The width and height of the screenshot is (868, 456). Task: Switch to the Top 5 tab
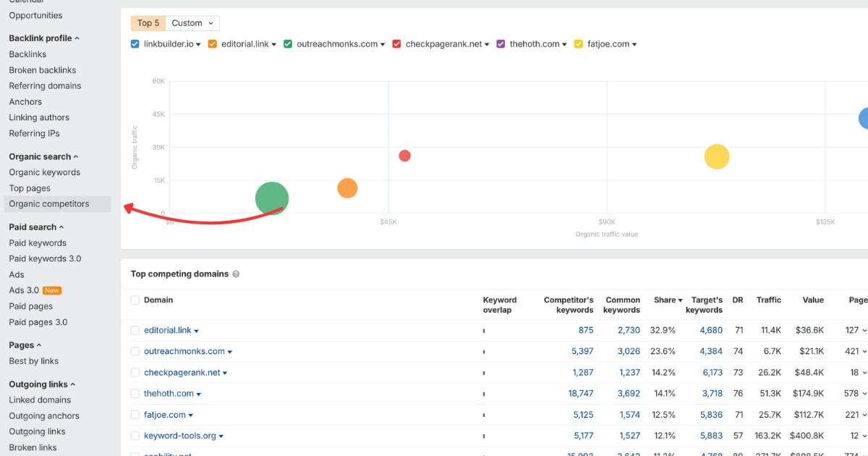(x=148, y=22)
